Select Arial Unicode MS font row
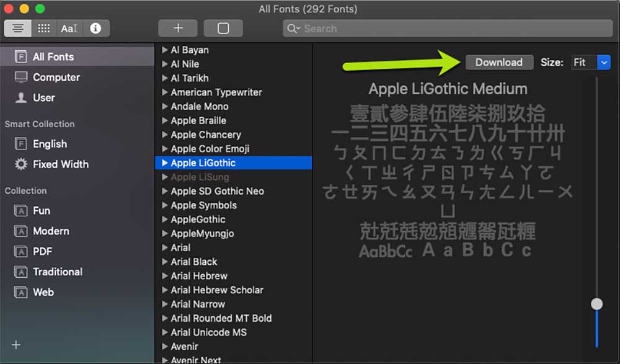 pyautogui.click(x=233, y=332)
